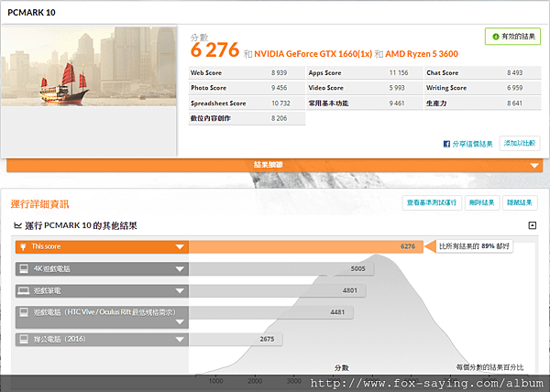Screen dimensions: 550x392
Task: Click the Photo Score value 9 456
Action: pyautogui.click(x=279, y=88)
